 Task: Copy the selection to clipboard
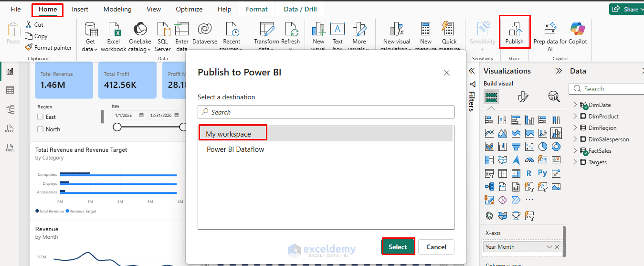point(36,36)
